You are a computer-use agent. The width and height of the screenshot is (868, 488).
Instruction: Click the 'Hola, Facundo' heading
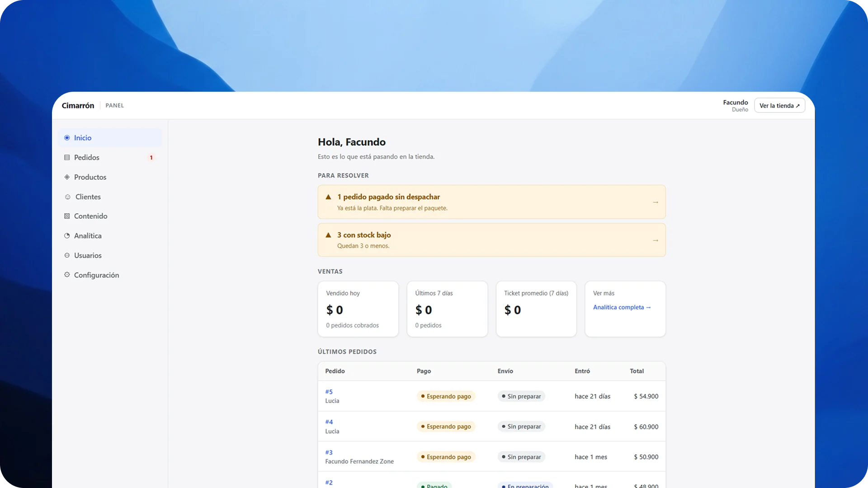(x=352, y=142)
